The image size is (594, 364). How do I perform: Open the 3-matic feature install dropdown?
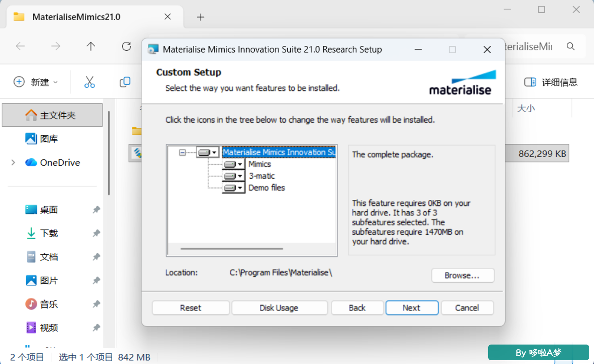[234, 176]
